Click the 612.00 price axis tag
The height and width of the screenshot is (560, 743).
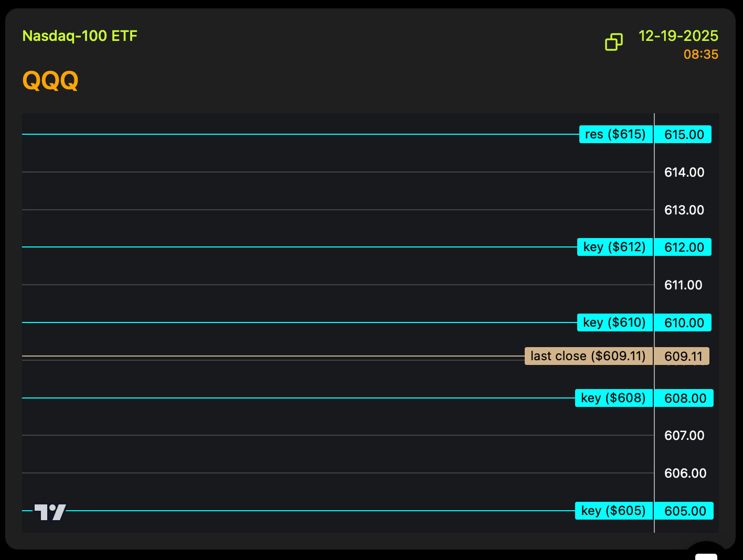coord(684,247)
